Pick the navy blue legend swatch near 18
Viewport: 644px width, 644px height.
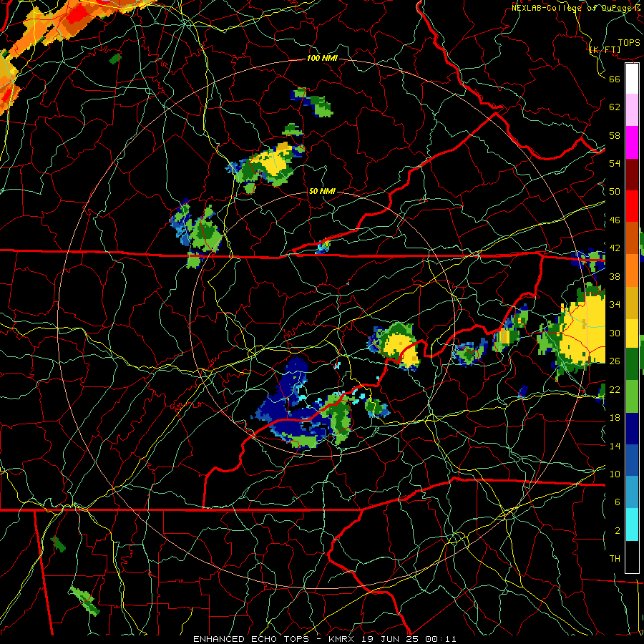[632, 428]
